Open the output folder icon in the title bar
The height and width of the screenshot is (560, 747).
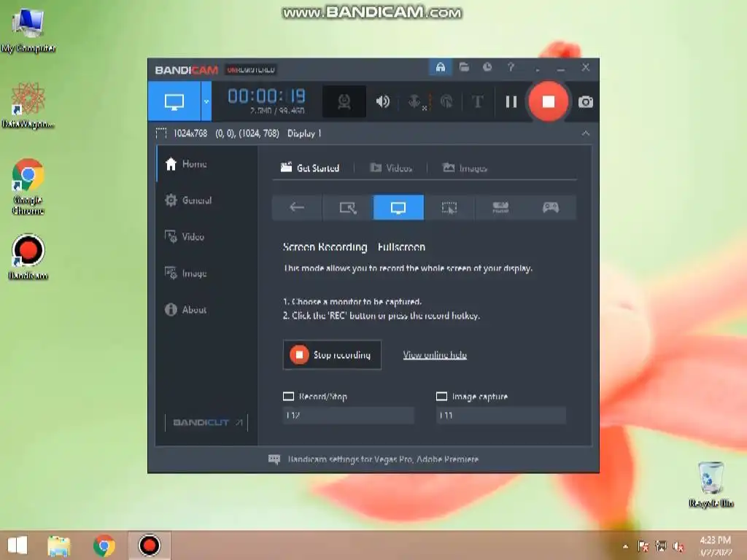point(464,67)
